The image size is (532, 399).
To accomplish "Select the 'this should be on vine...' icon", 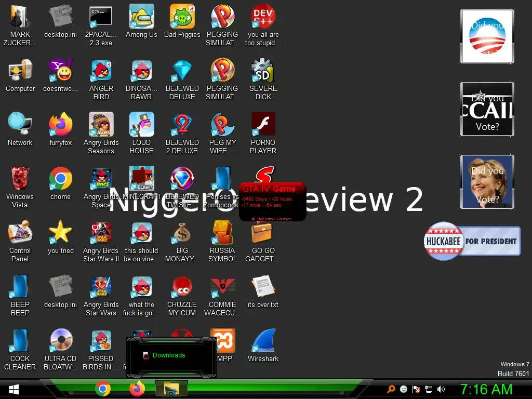I will [141, 241].
